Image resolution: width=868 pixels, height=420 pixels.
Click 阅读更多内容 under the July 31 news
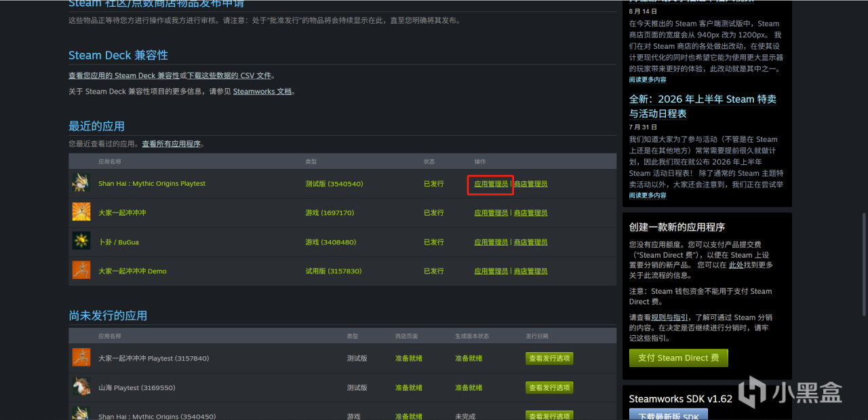tap(648, 195)
